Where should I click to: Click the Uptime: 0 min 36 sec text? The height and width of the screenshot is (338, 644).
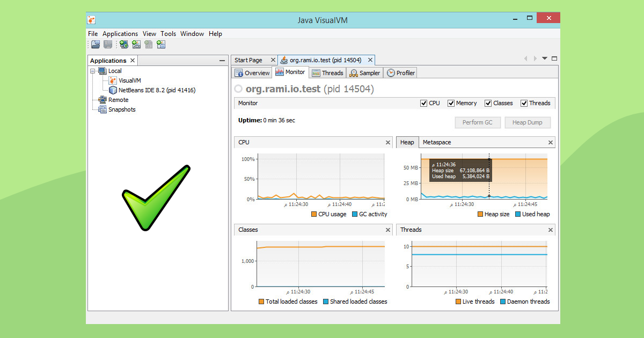(x=267, y=120)
